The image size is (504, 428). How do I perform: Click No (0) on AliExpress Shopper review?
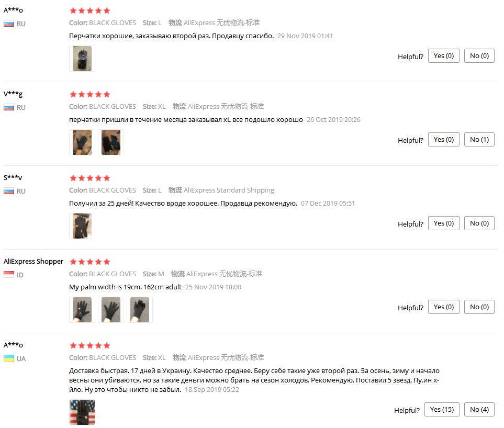479,307
